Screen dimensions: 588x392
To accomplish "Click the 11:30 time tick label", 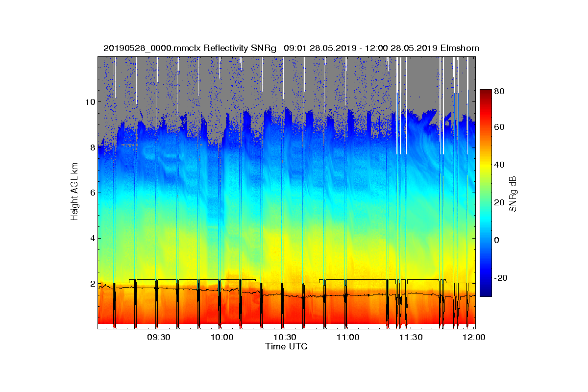I will click(x=411, y=337).
